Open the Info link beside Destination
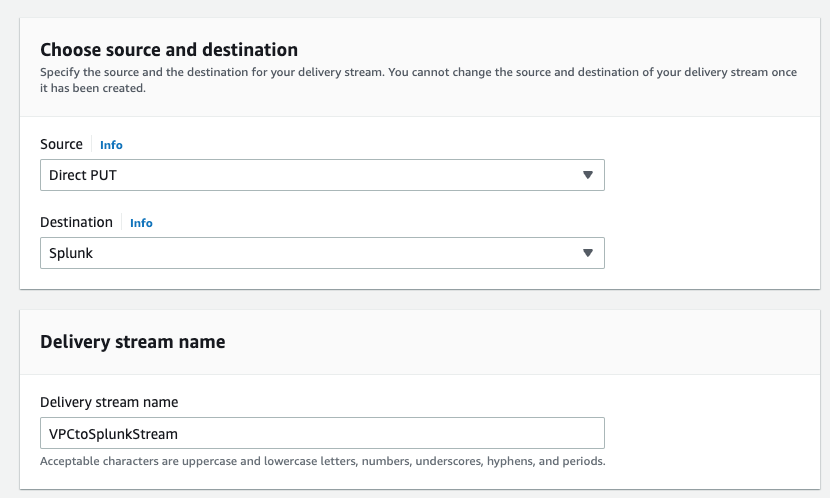The image size is (830, 498). point(141,223)
